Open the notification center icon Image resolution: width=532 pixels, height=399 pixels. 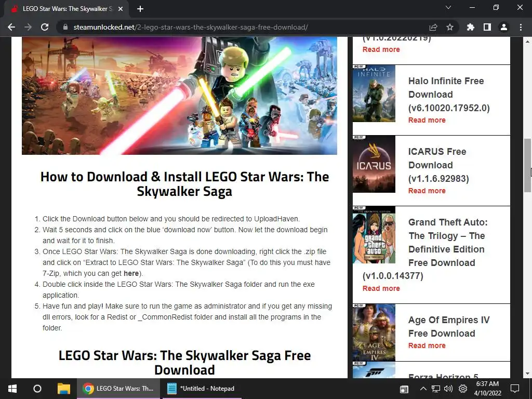[x=515, y=389]
